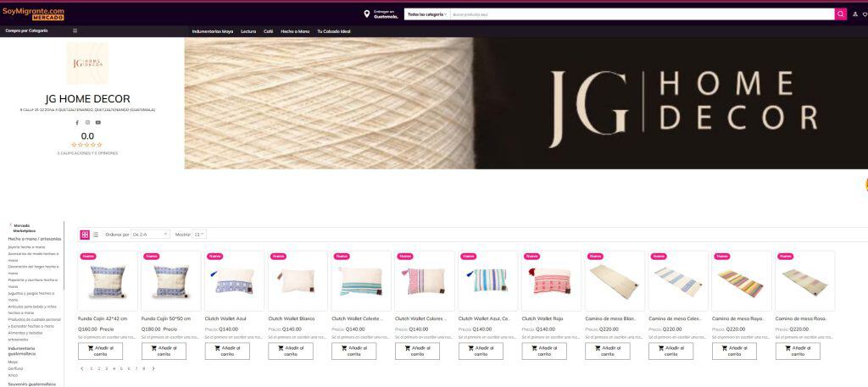Click the delivery location pin icon
The height and width of the screenshot is (387, 868).
click(x=366, y=14)
